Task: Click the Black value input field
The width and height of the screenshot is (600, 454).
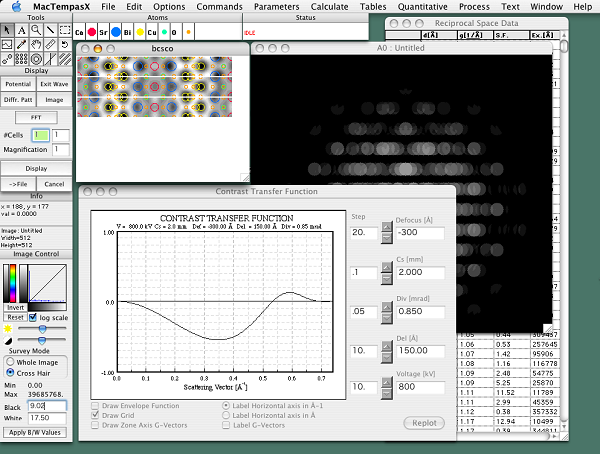Action: [46, 407]
